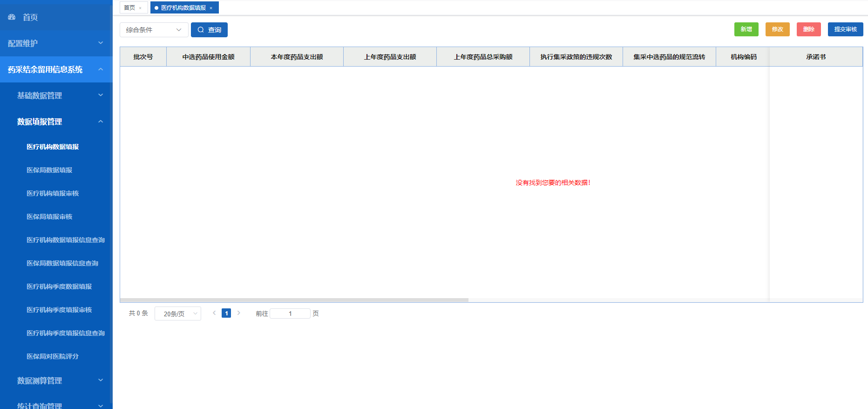Click the 提交审核 button
This screenshot has width=868, height=409.
[x=846, y=29]
